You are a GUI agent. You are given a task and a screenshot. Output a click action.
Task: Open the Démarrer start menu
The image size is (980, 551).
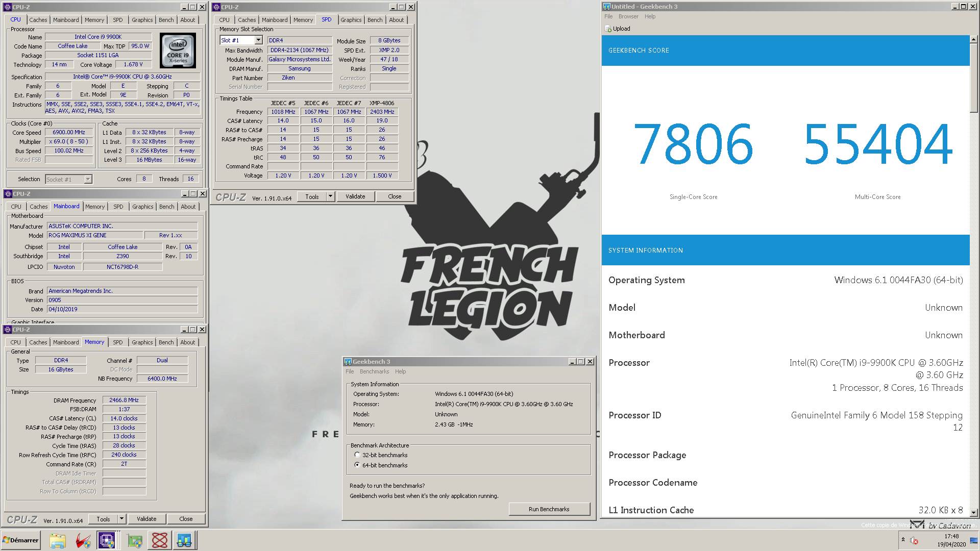click(20, 540)
